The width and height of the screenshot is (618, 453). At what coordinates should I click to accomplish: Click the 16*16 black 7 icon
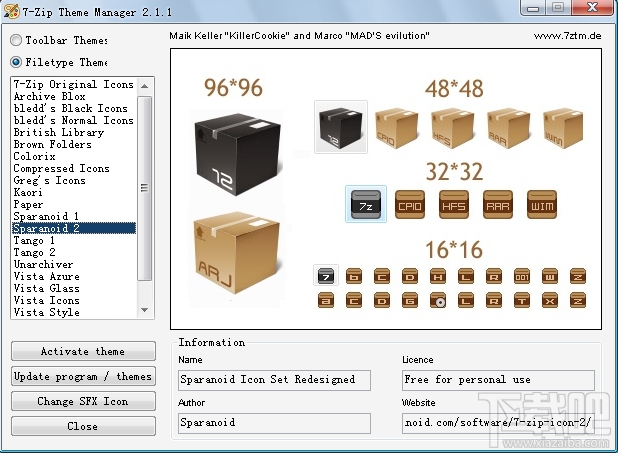point(326,276)
